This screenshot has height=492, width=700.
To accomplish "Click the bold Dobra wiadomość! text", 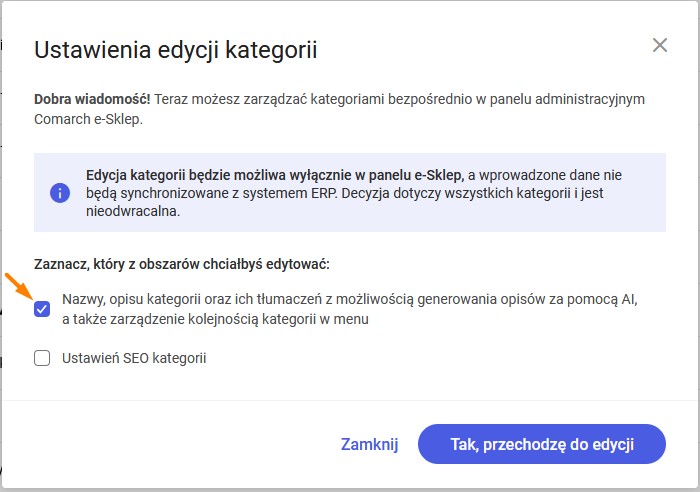I will pyautogui.click(x=92, y=99).
